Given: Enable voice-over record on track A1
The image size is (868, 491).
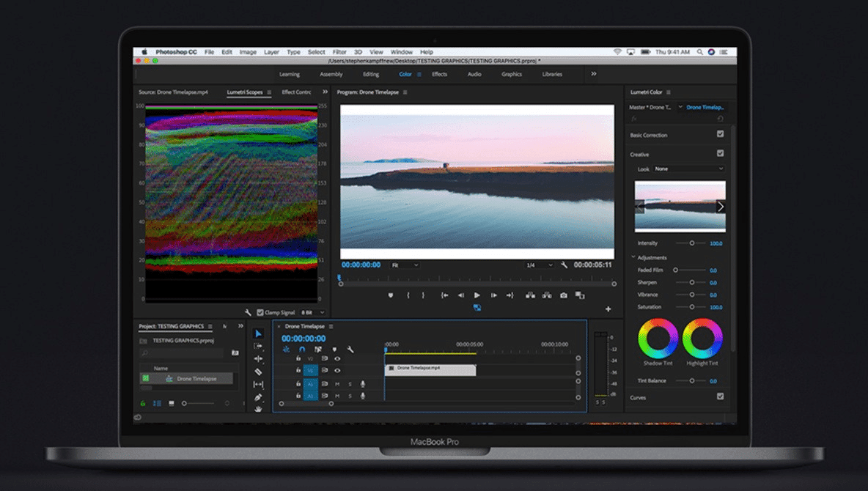Looking at the screenshot, I should coord(362,384).
